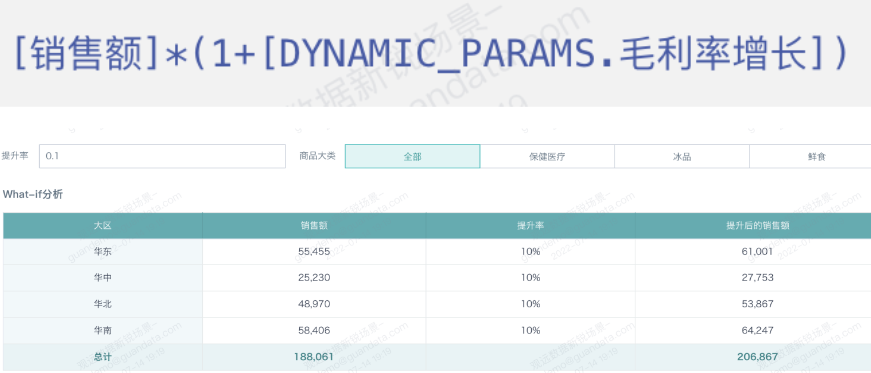This screenshot has width=871, height=373.
Task: Click total sales value 188,061
Action: (x=314, y=357)
